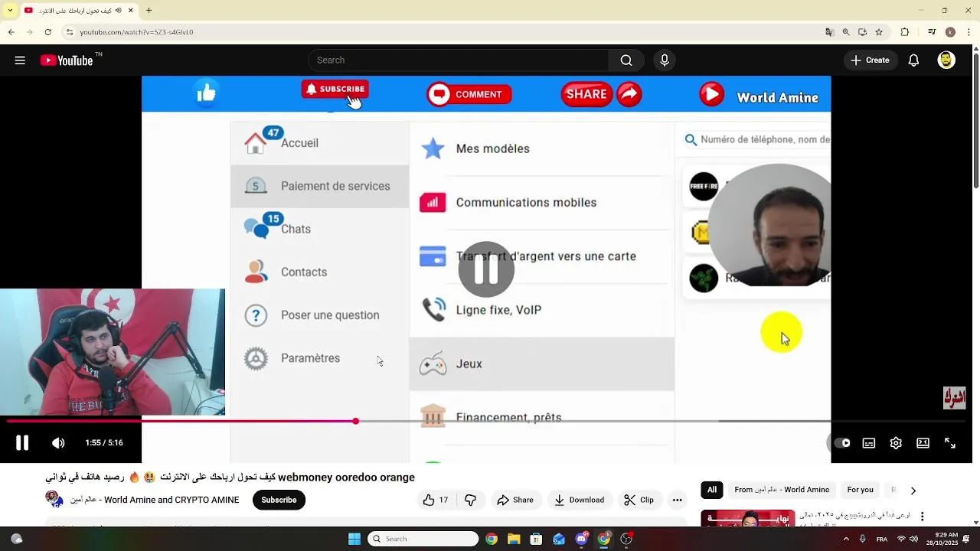Open the Chrome profile avatar
980x551 pixels.
click(950, 32)
